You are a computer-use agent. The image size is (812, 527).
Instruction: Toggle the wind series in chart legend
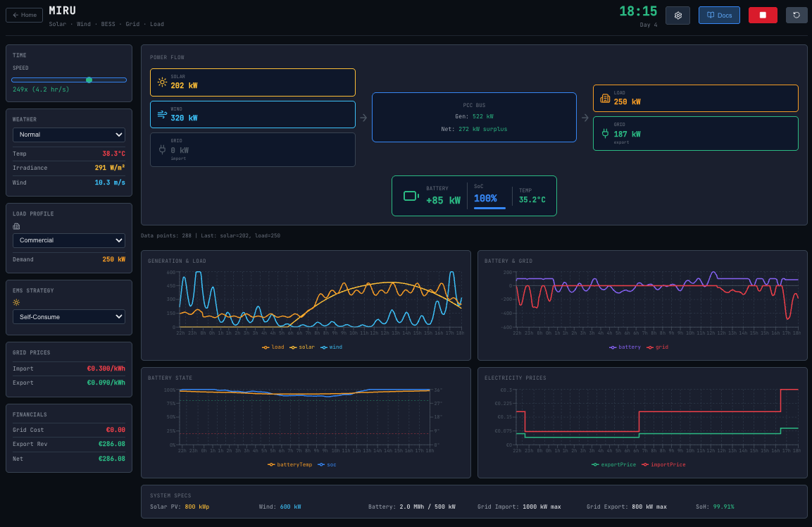coord(332,347)
